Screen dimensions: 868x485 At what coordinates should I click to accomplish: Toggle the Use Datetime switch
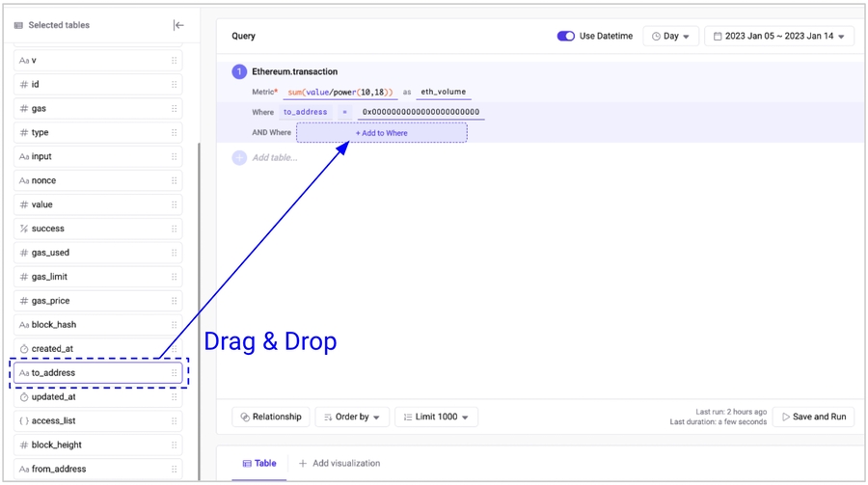pos(566,36)
